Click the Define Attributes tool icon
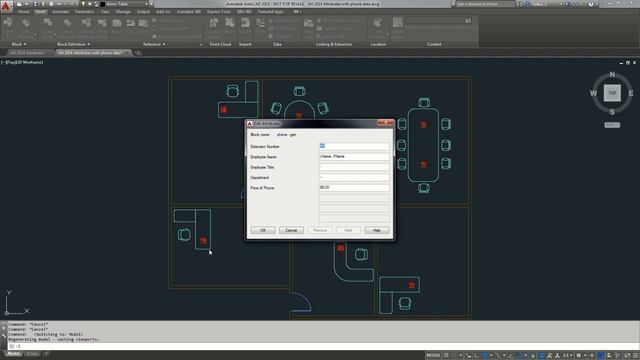640x360 pixels. [67, 22]
